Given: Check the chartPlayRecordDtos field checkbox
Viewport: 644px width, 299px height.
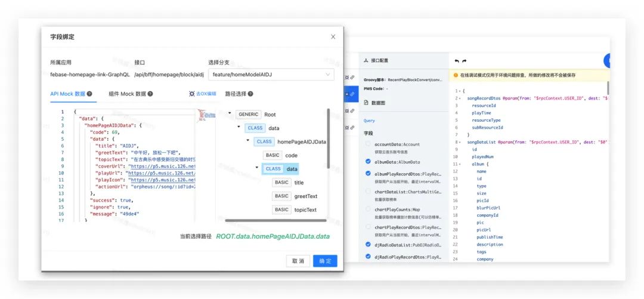Looking at the screenshot, I should (x=368, y=227).
